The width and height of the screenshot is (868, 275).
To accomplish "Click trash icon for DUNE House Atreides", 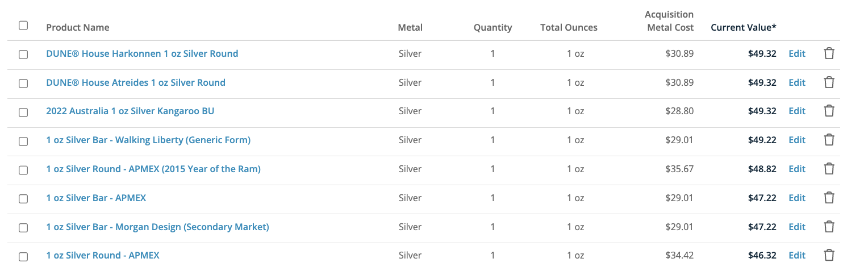I will click(829, 82).
